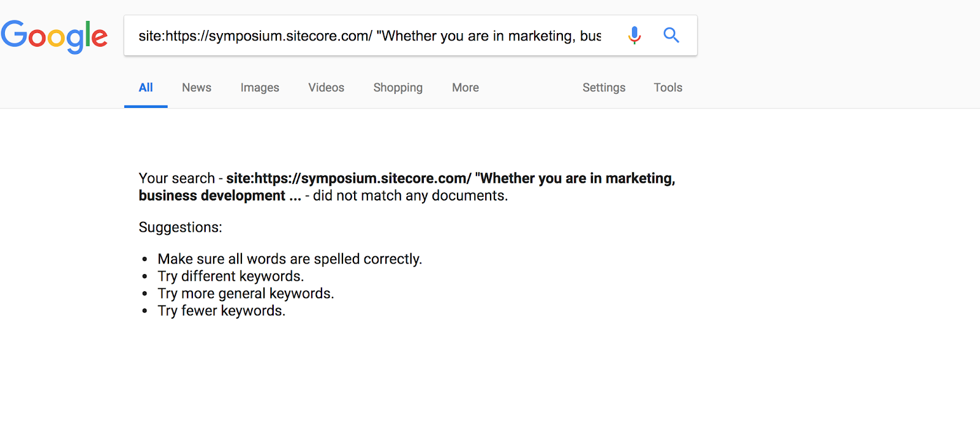The height and width of the screenshot is (439, 980).
Task: Open the Images tab
Action: 260,88
